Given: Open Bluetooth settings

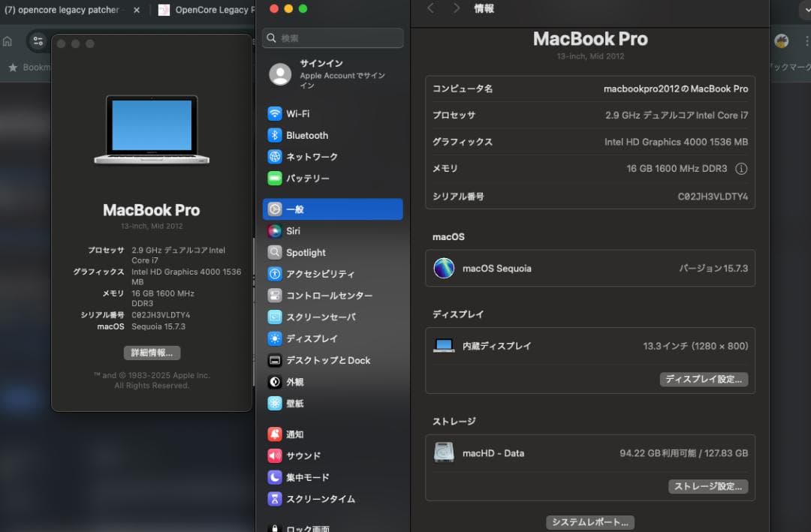Looking at the screenshot, I should [x=306, y=135].
